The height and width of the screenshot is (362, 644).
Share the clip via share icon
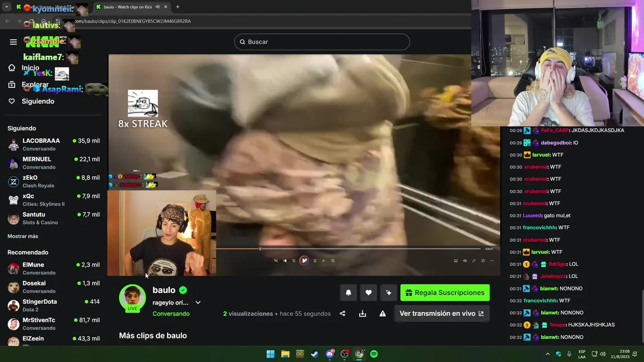(x=343, y=314)
